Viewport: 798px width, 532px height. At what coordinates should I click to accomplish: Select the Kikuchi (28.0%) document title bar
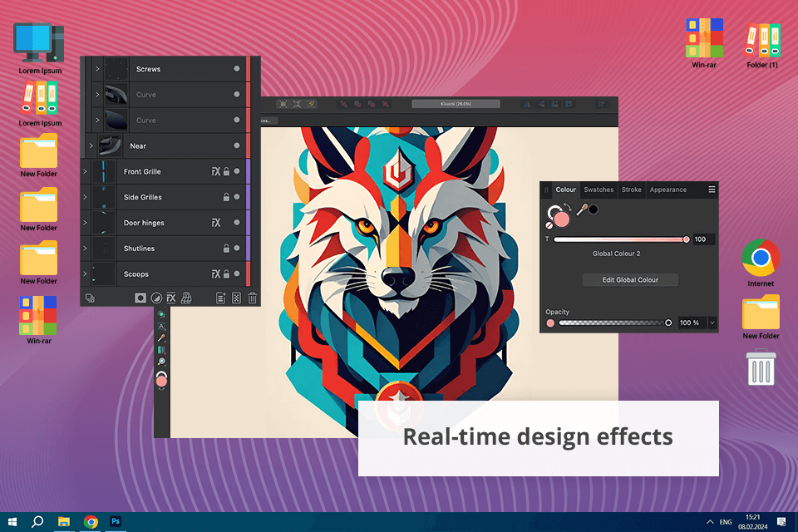[456, 104]
